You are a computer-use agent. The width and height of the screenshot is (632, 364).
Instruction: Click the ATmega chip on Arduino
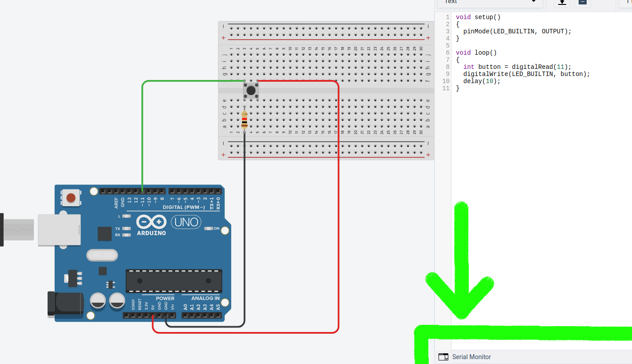[x=174, y=281]
